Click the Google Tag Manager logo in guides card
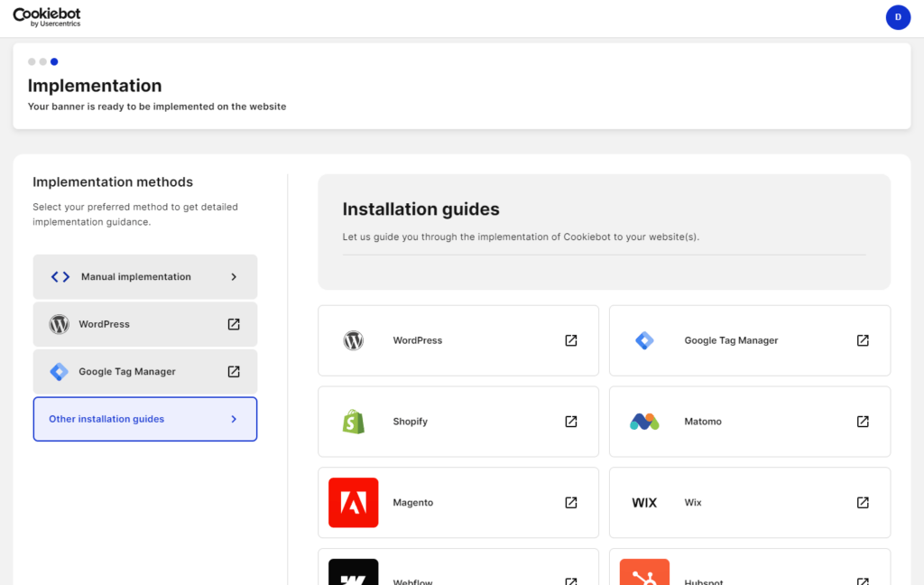The width and height of the screenshot is (924, 585). click(644, 340)
